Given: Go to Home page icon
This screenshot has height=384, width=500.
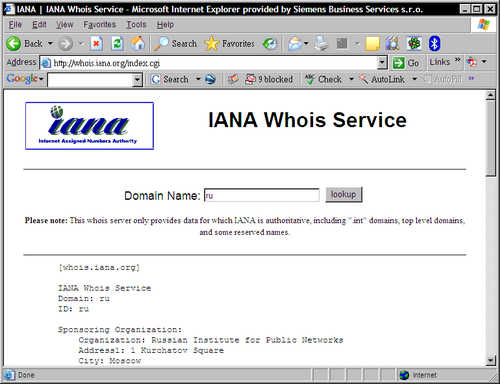Looking at the screenshot, I should (x=138, y=44).
